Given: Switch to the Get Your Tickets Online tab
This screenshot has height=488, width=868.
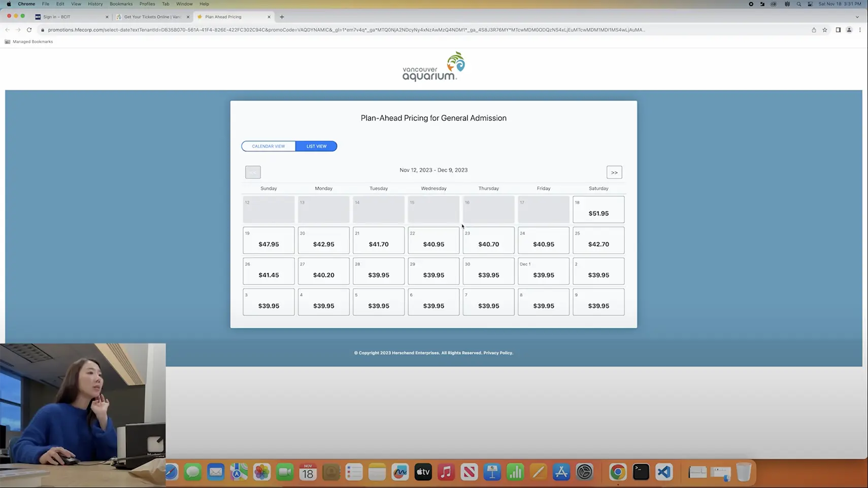Looking at the screenshot, I should [x=152, y=17].
